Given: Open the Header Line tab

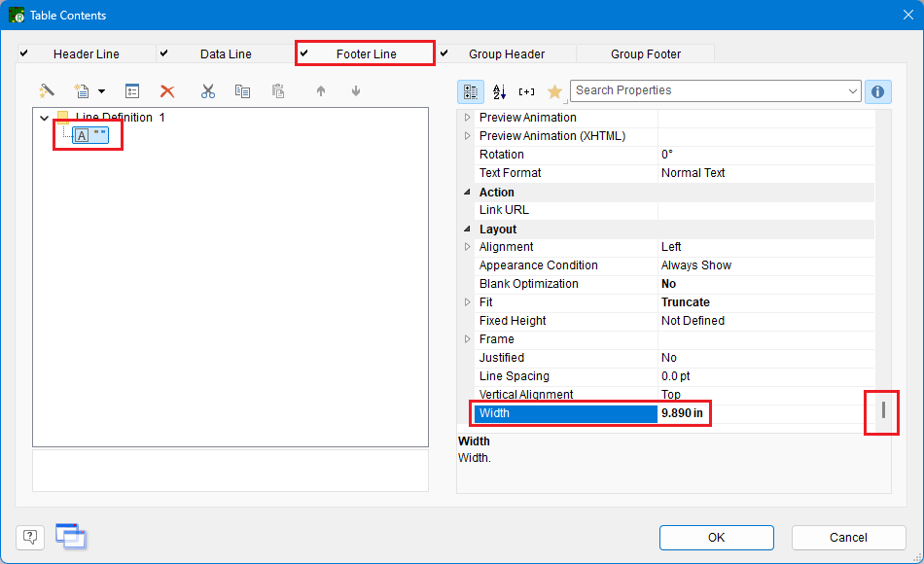Looking at the screenshot, I should pos(86,53).
